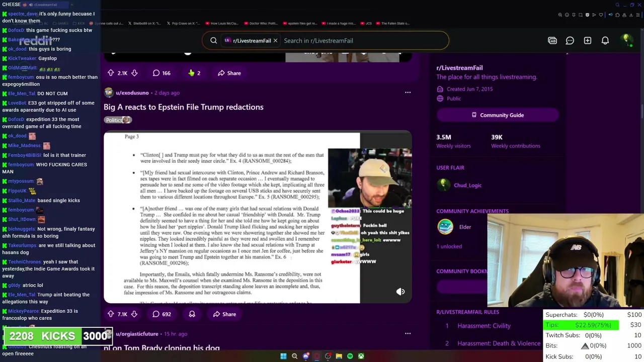Screen dimensions: 644x362
Task: Click the '3.5M Weekly visitors' stat
Action: pyautogui.click(x=453, y=141)
